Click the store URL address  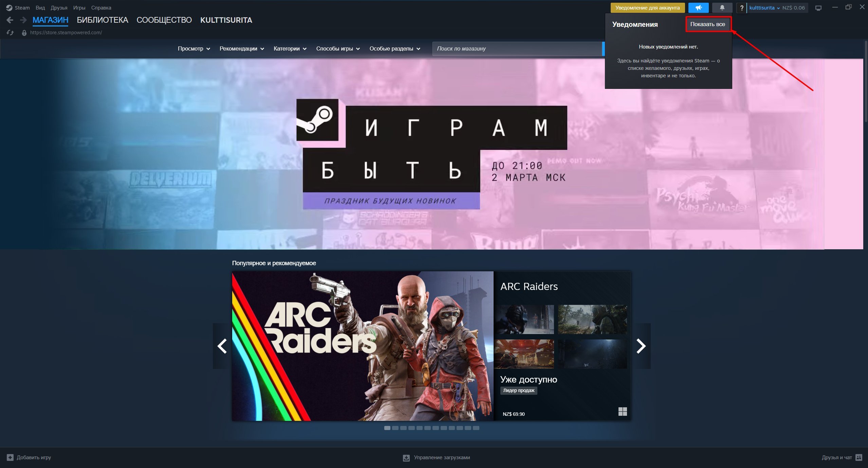click(66, 33)
